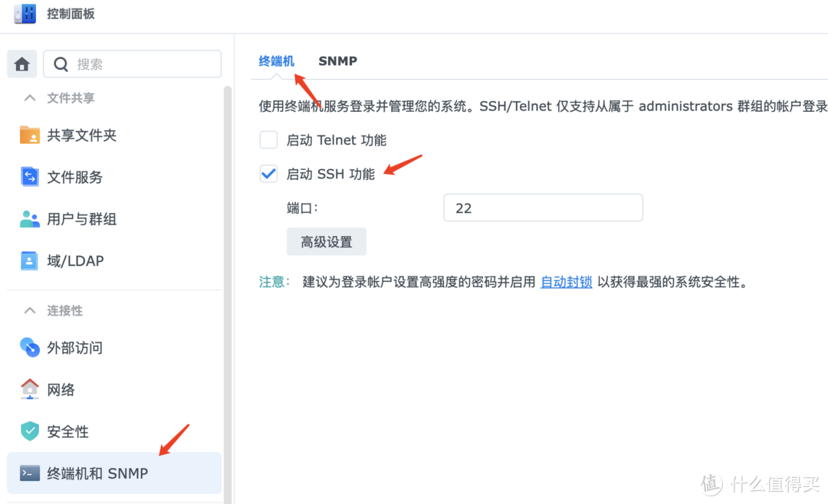Open 高级设置 options
This screenshot has width=828, height=504.
point(326,241)
